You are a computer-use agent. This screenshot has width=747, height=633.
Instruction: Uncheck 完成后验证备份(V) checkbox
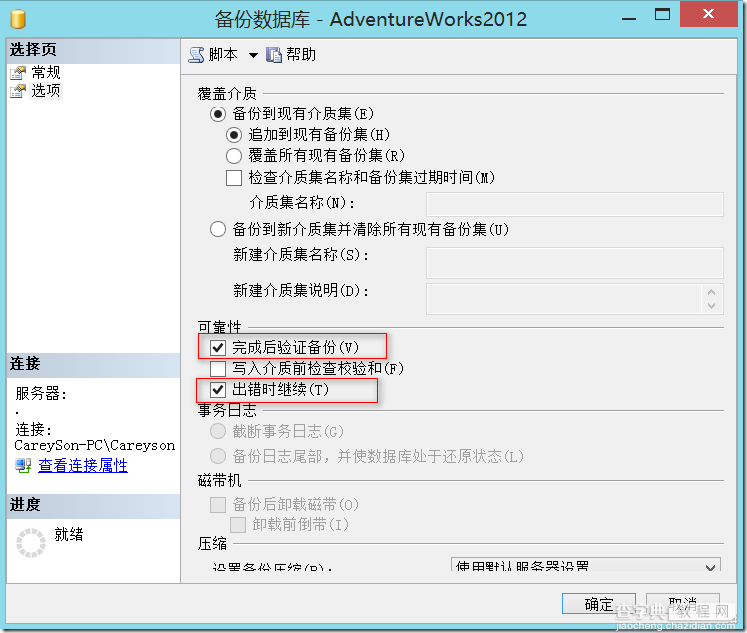click(218, 348)
